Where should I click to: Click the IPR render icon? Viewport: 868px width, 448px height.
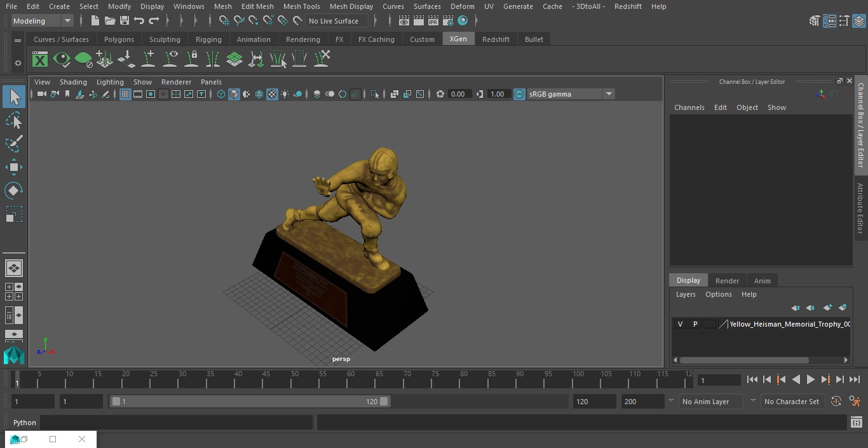433,21
